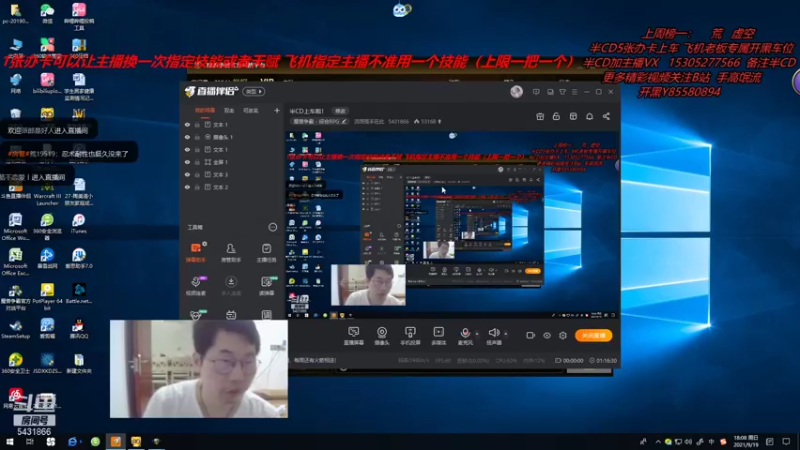
Task: Switch to the 我的场景 scene tab
Action: pyautogui.click(x=205, y=110)
